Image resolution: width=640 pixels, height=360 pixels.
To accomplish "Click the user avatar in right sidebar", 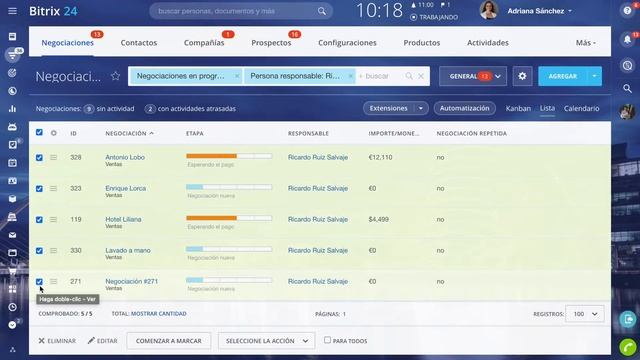I will (627, 111).
